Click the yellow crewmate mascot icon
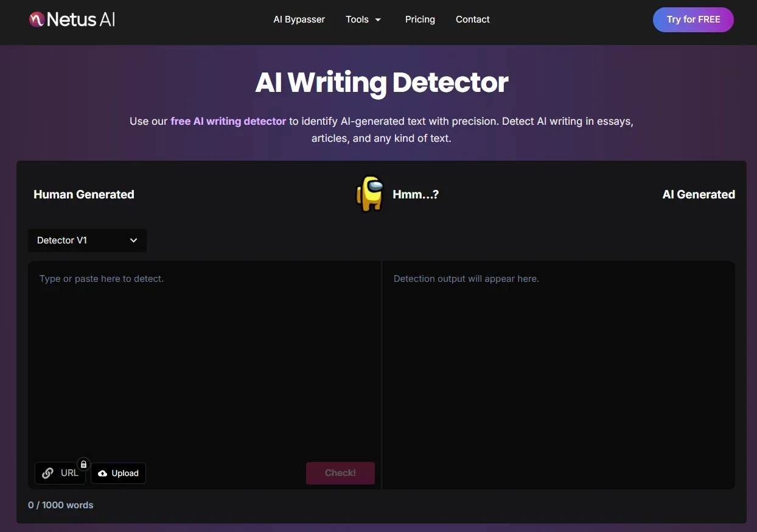The height and width of the screenshot is (532, 757). click(370, 194)
